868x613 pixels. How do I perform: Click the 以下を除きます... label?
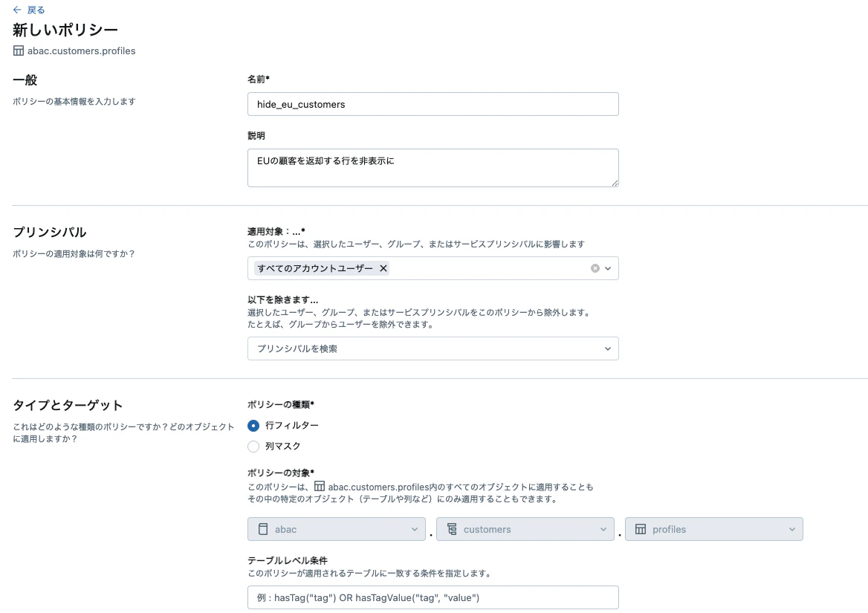pos(283,300)
